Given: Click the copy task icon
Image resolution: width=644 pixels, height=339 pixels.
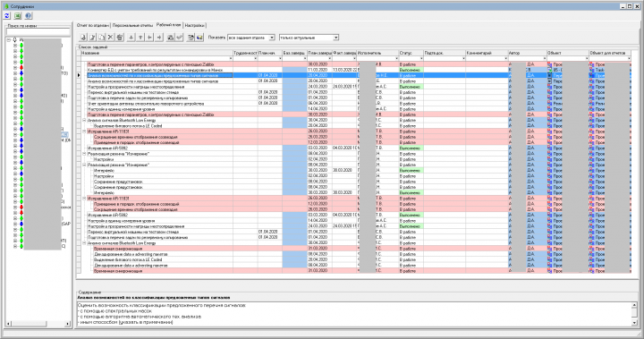Looking at the screenshot, I should [x=101, y=38].
